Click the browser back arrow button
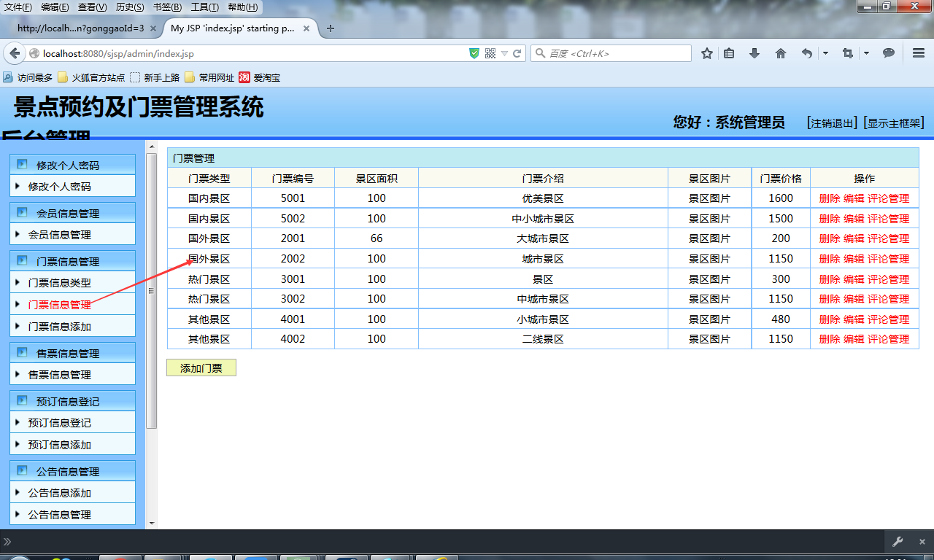 coord(15,53)
